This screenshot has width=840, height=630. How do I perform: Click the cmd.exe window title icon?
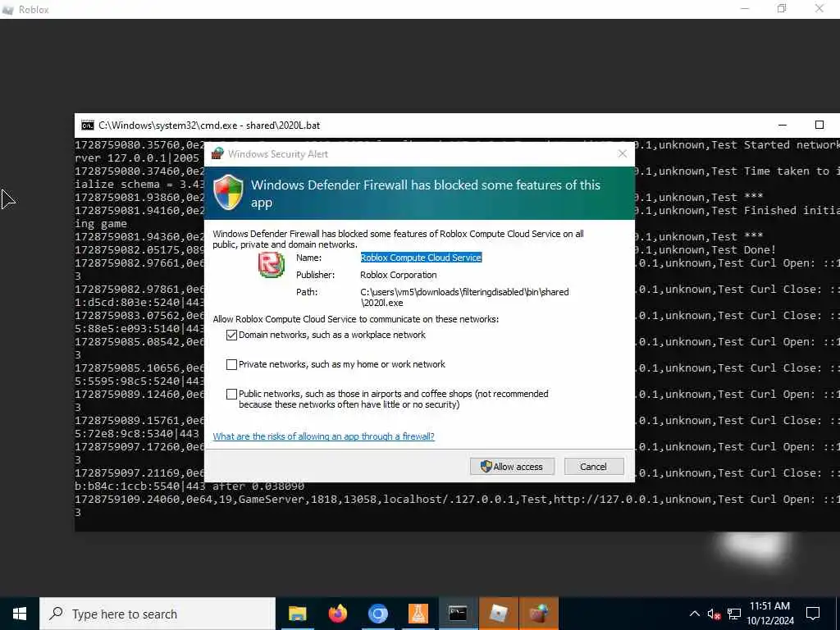[87, 126]
